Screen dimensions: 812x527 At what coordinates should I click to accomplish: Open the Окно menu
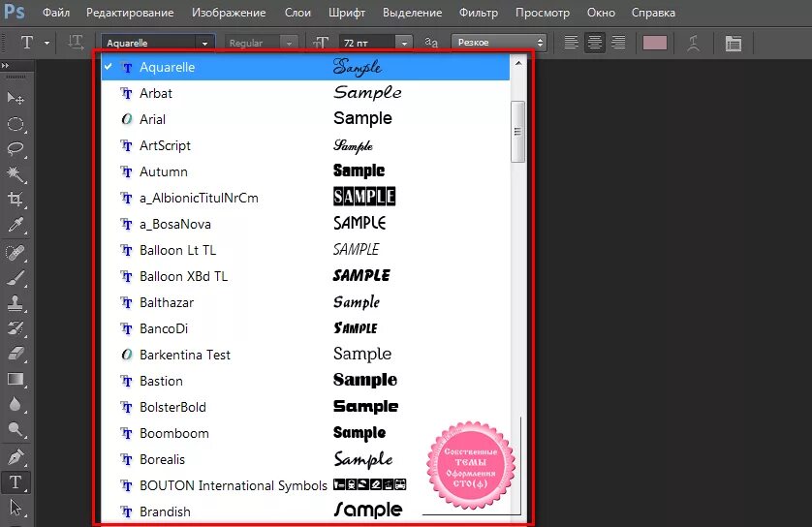(601, 13)
